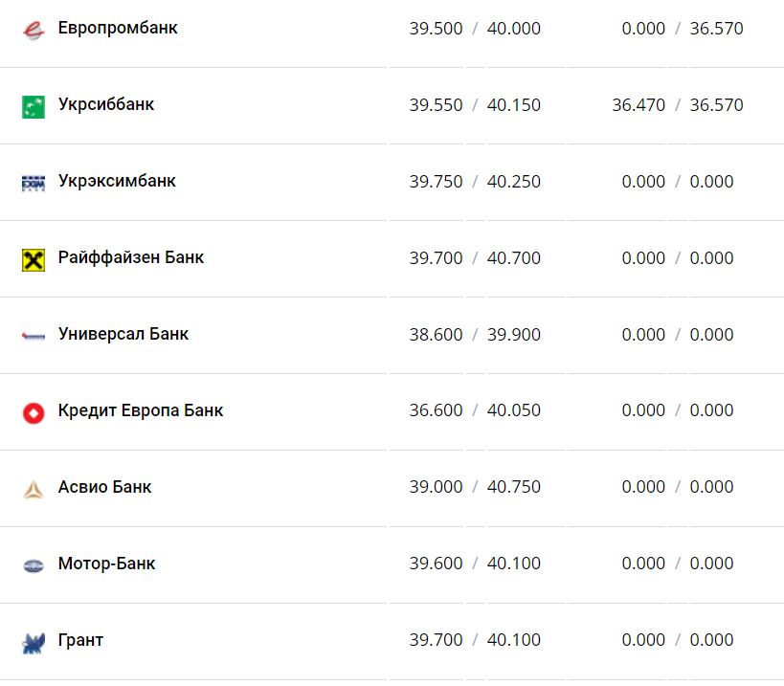Screen dimensions: 784x686
Task: Open the Универсал Банк name link
Action: (x=123, y=334)
